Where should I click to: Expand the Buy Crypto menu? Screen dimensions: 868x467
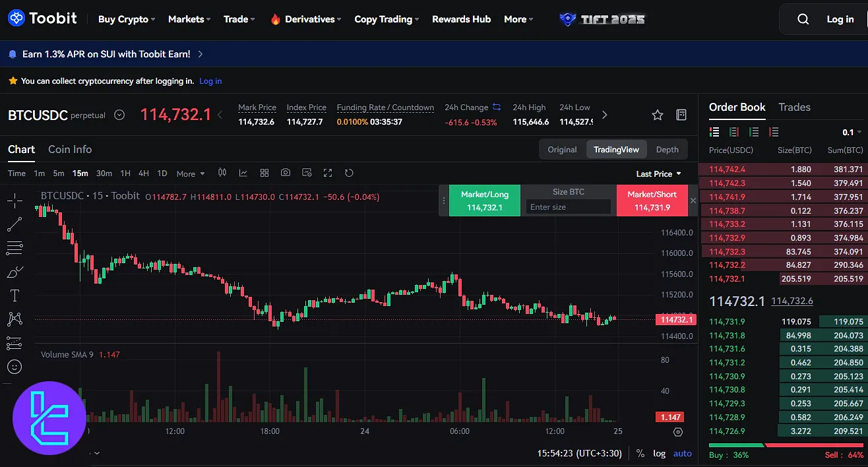(127, 19)
